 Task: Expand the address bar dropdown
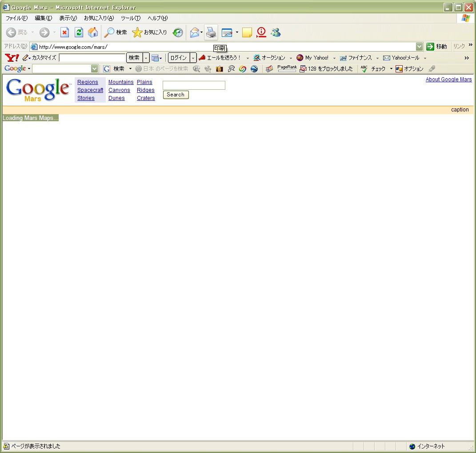click(419, 47)
